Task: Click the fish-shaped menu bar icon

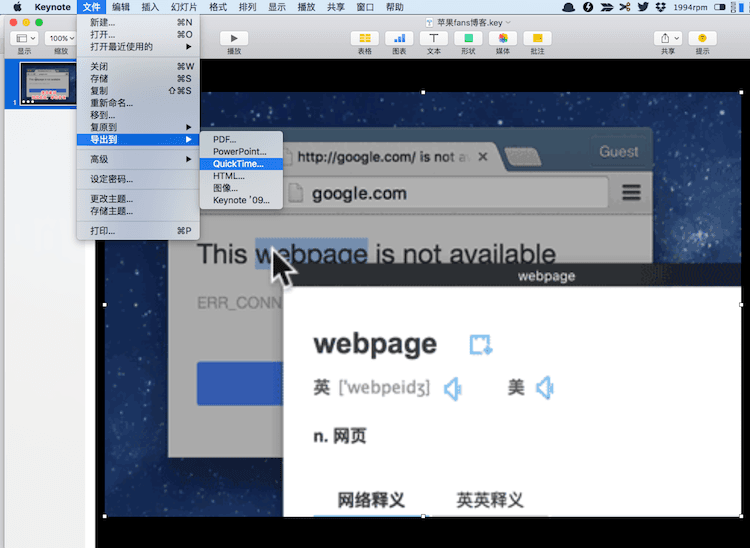Action: [607, 7]
